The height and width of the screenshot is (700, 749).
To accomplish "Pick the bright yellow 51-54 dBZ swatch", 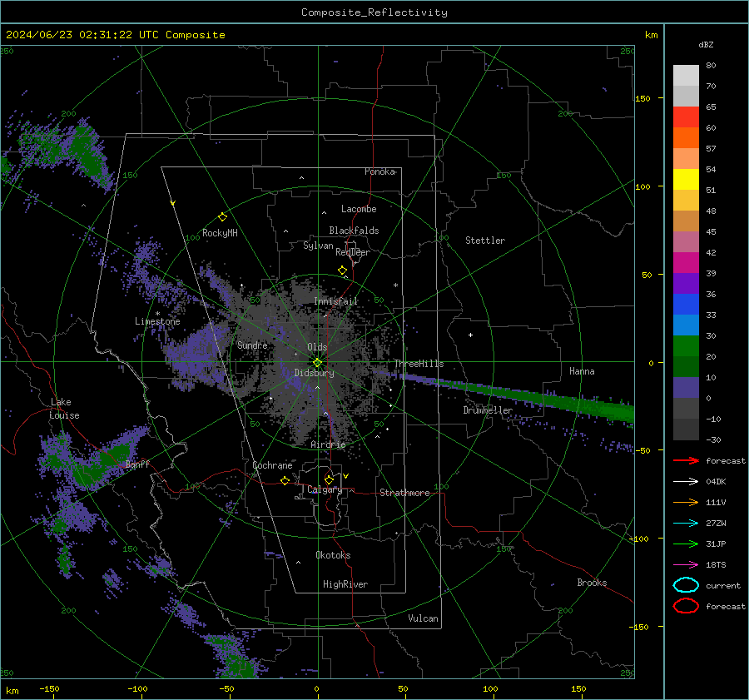I will pos(686,180).
